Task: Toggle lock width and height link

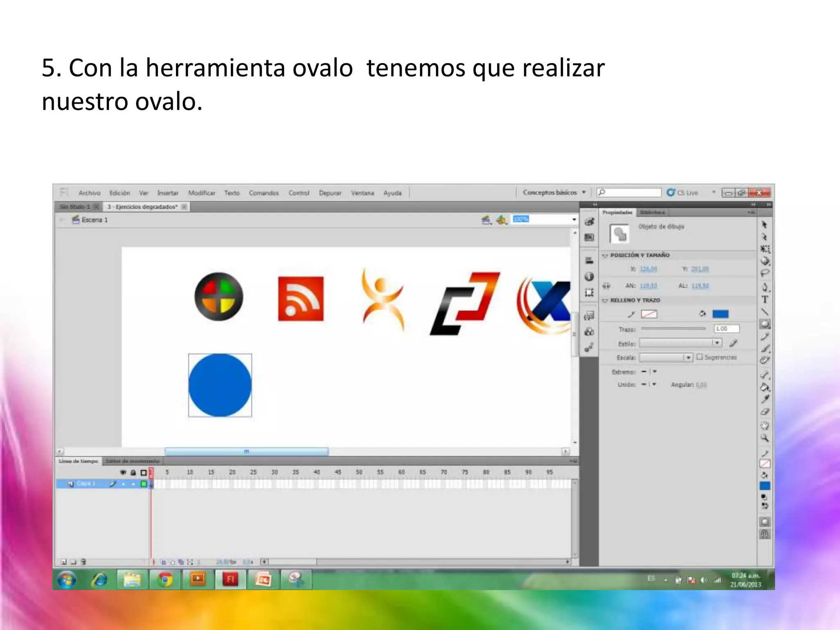Action: click(606, 285)
